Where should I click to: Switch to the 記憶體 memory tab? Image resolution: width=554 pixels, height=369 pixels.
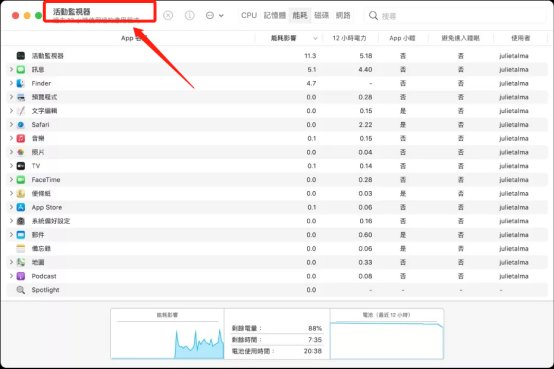point(275,16)
